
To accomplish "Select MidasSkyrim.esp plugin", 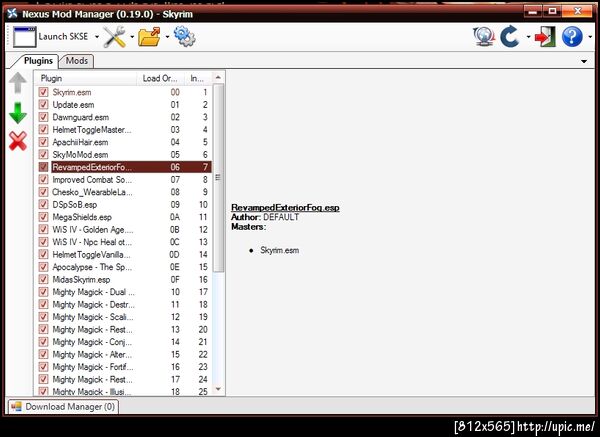I will tap(124, 279).
